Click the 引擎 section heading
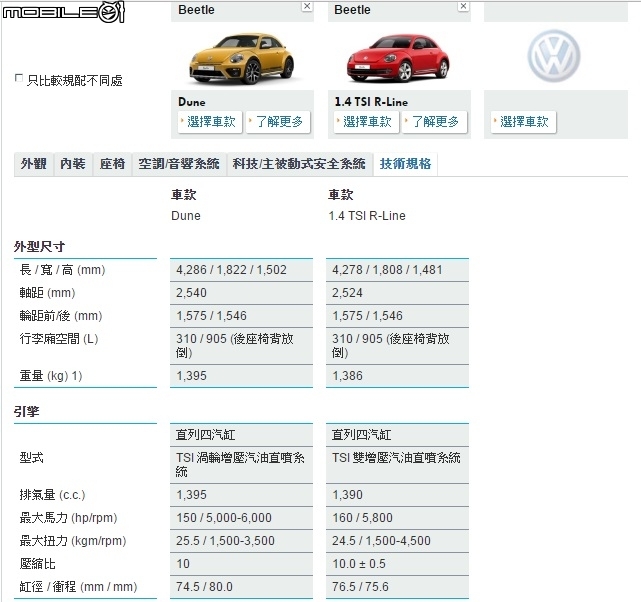Screen dimensions: 641x602 coord(27,412)
